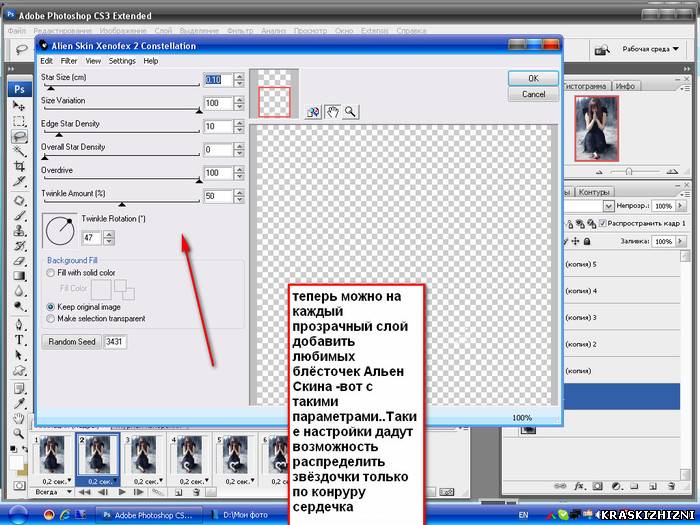
Task: Select the Dodge tool
Action: pos(19,306)
